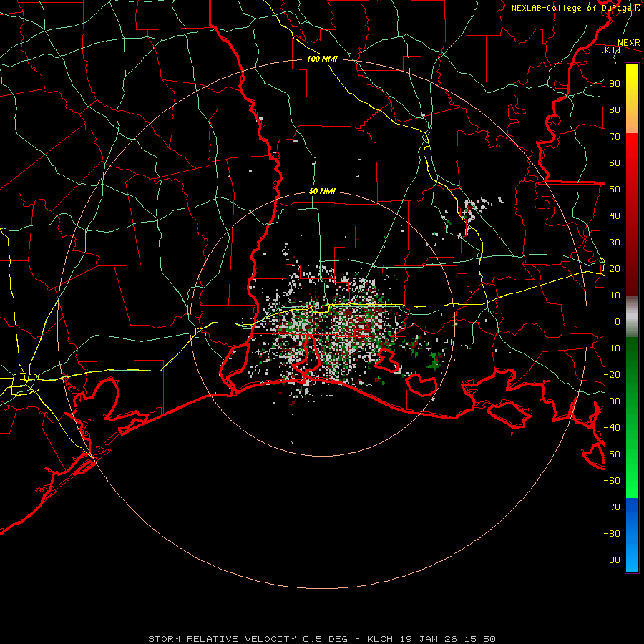Click the NEXLAB-College of DuPage header text
644x644 pixels.
575,8
